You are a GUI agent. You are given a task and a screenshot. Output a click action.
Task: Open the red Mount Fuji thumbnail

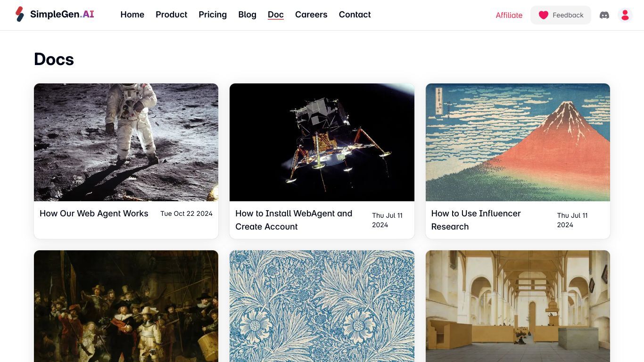518,142
